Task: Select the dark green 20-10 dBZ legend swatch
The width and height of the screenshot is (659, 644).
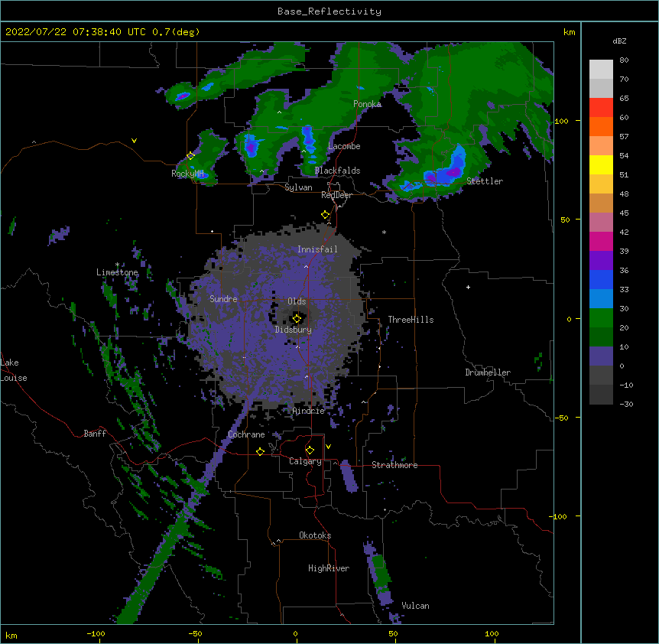Action: (601, 337)
